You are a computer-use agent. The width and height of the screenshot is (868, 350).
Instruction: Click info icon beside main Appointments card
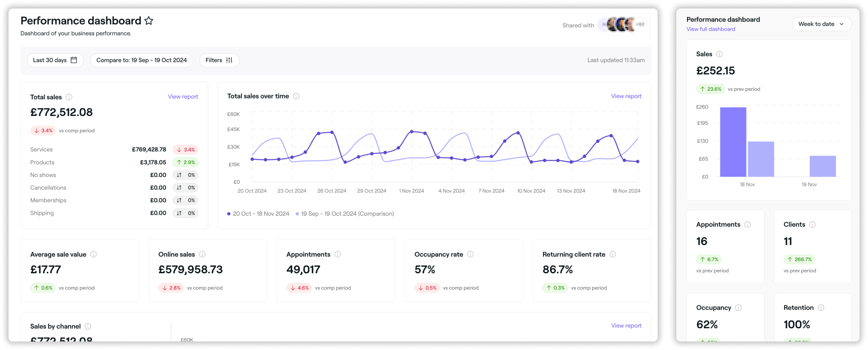click(x=337, y=254)
